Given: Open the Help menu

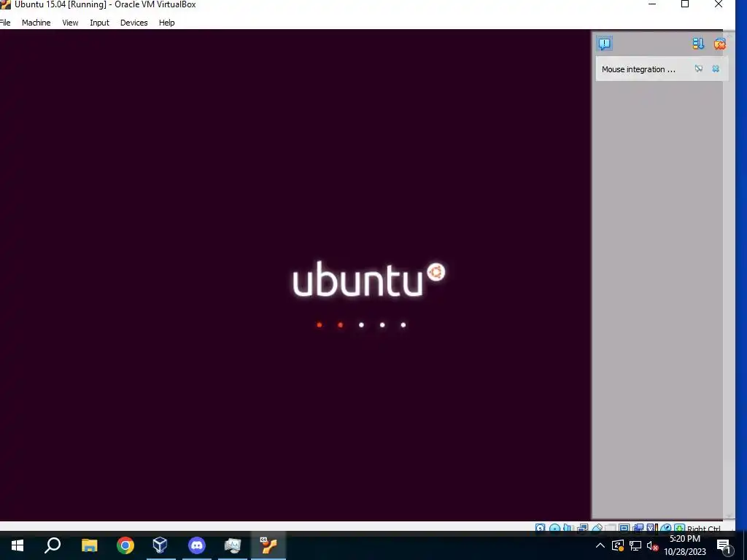Looking at the screenshot, I should (x=167, y=23).
